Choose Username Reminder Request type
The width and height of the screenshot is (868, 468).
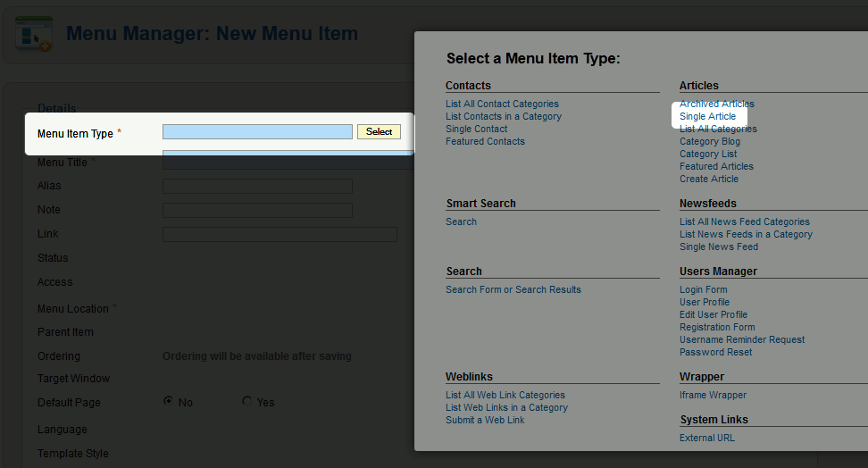click(742, 339)
